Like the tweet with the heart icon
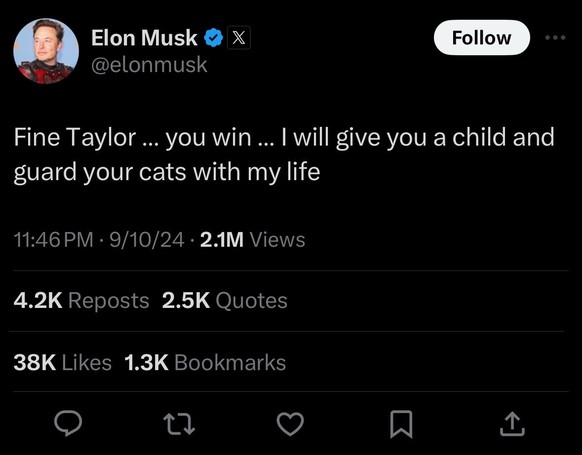Image resolution: width=582 pixels, height=455 pixels. [x=290, y=424]
